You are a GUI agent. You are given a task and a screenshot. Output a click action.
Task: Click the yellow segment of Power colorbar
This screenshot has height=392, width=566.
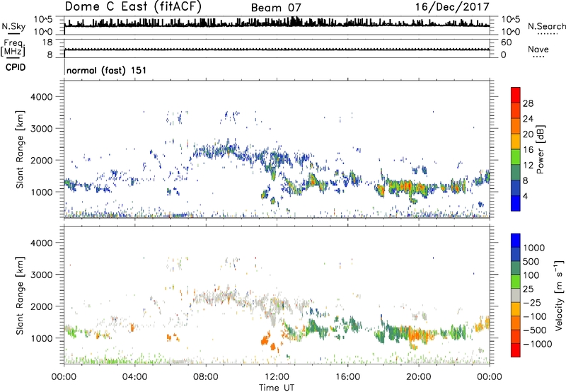click(x=516, y=142)
